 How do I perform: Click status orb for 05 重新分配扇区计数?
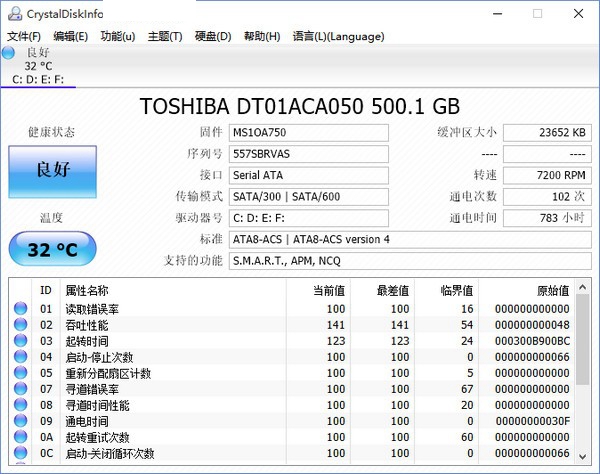coord(20,373)
